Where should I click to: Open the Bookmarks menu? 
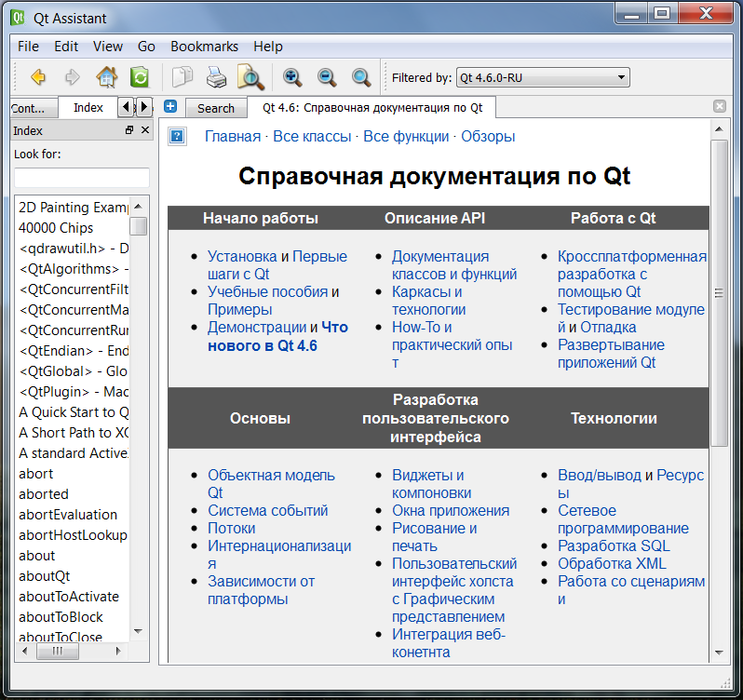tap(204, 47)
